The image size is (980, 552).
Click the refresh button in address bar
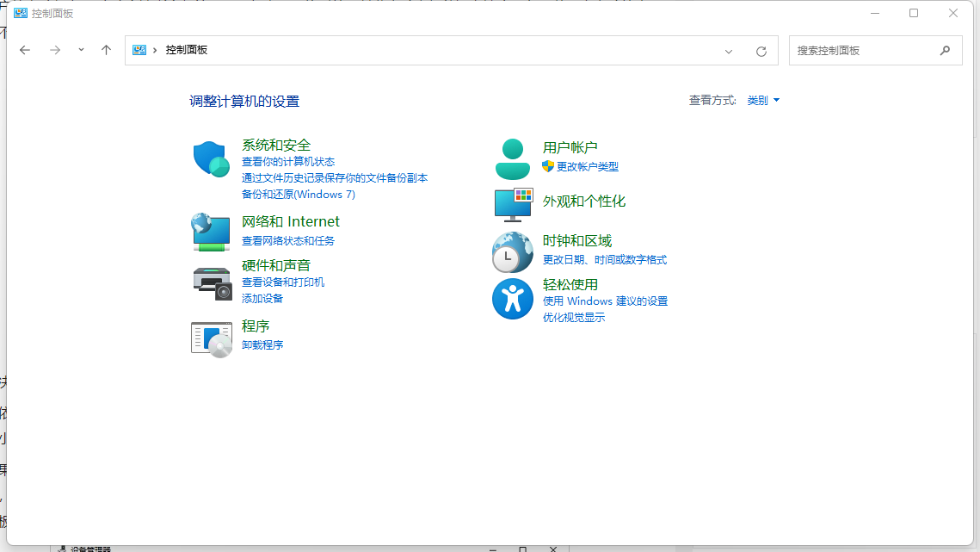tap(761, 50)
